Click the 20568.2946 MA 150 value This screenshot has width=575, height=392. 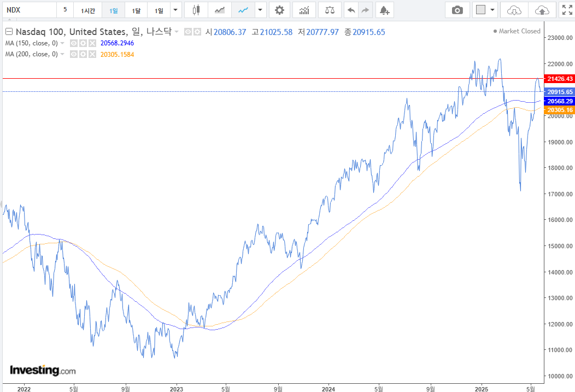pyautogui.click(x=118, y=43)
